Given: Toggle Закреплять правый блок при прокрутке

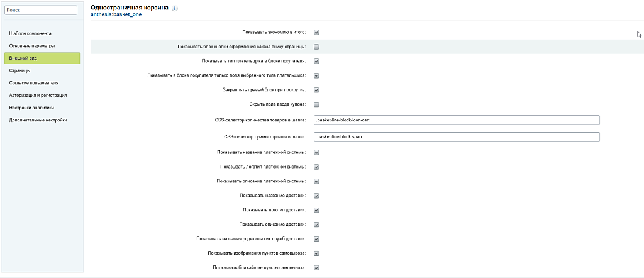Looking at the screenshot, I should coord(317,90).
